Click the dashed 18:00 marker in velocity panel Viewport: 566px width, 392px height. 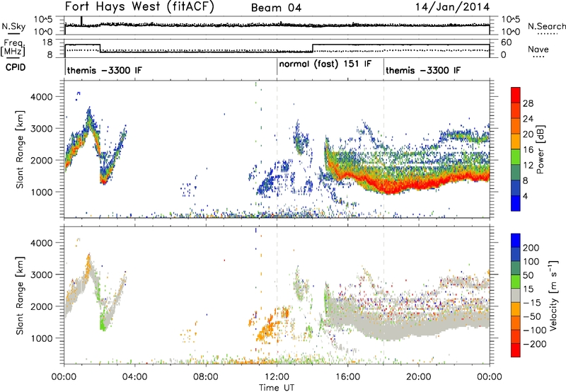tap(383, 295)
